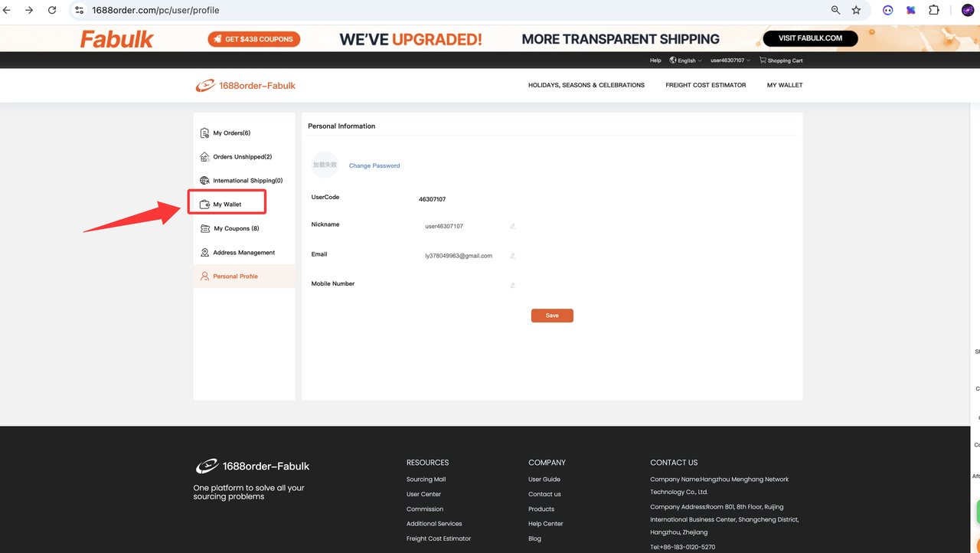Open Holidays, Seasons & Celebrations menu

[586, 85]
